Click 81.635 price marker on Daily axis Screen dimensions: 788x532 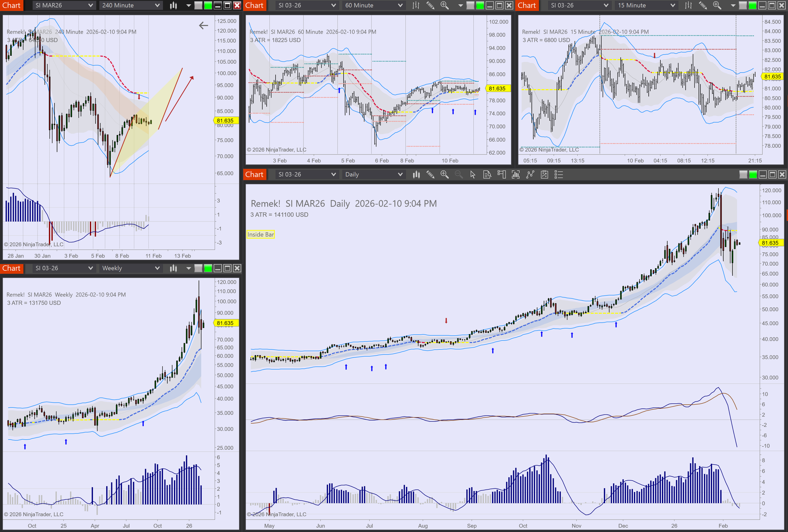click(x=770, y=243)
